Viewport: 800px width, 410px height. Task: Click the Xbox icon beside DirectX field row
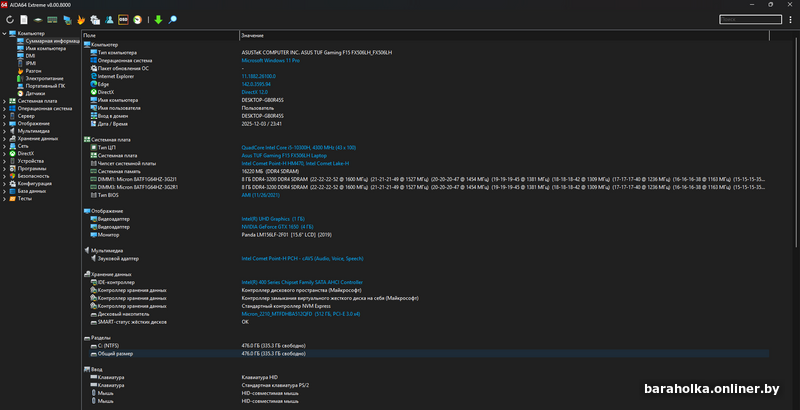(x=93, y=92)
